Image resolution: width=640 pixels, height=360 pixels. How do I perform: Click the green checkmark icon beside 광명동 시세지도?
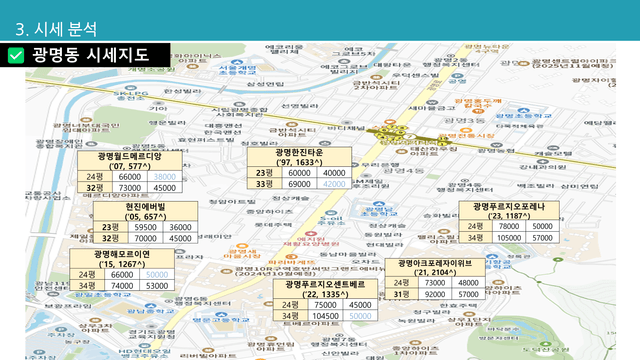coord(16,56)
